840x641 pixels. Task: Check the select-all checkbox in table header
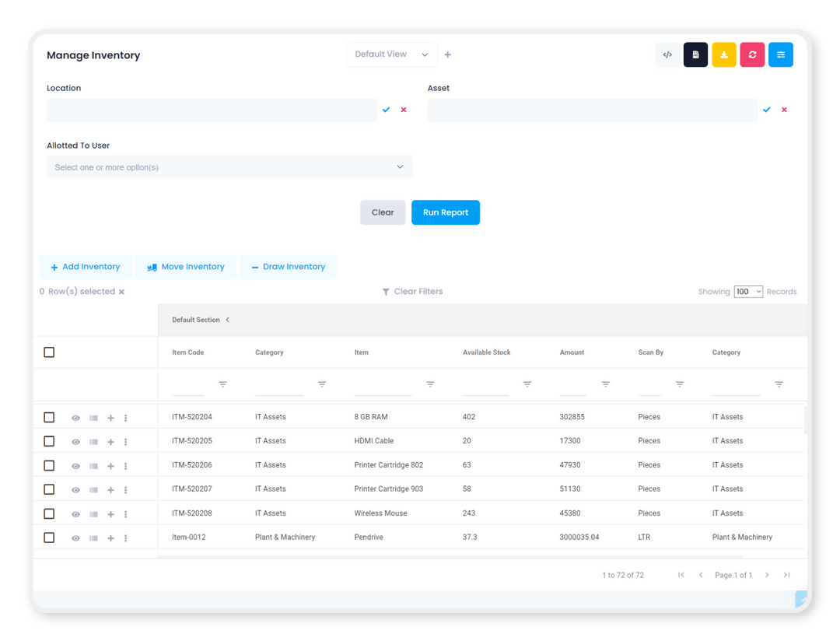point(49,352)
